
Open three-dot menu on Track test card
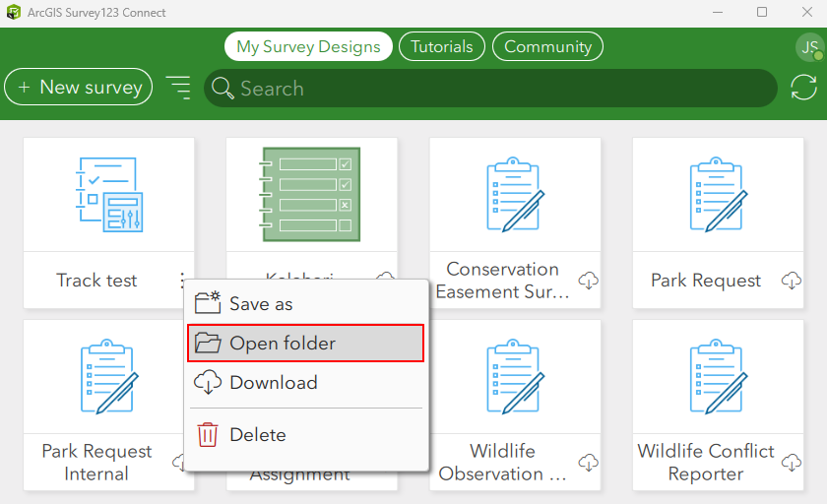[181, 281]
